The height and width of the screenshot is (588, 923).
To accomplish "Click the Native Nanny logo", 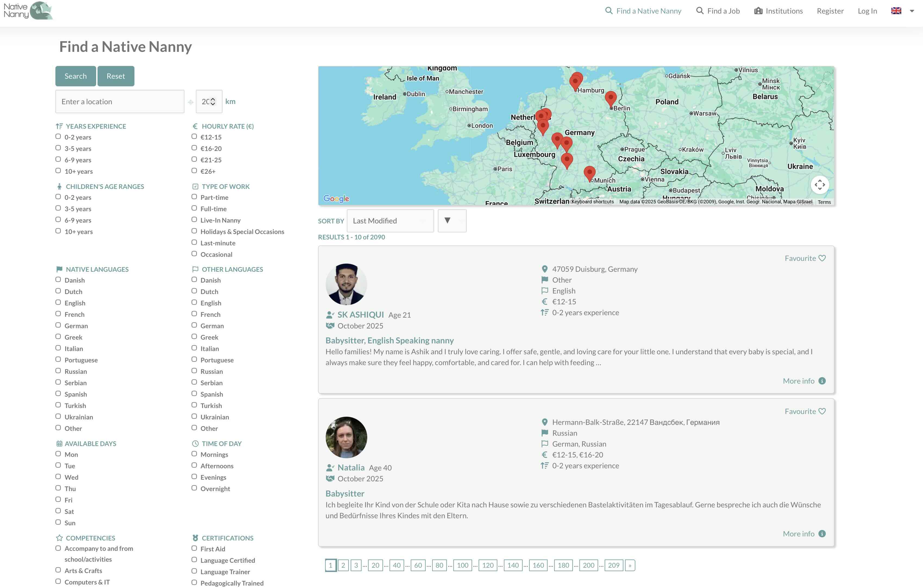I will pos(28,11).
